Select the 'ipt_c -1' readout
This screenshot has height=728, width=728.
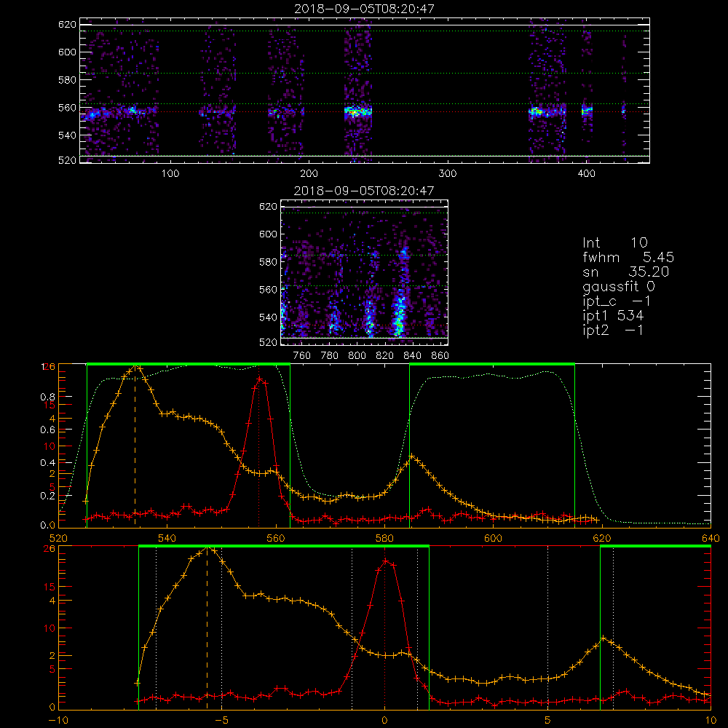click(x=617, y=301)
